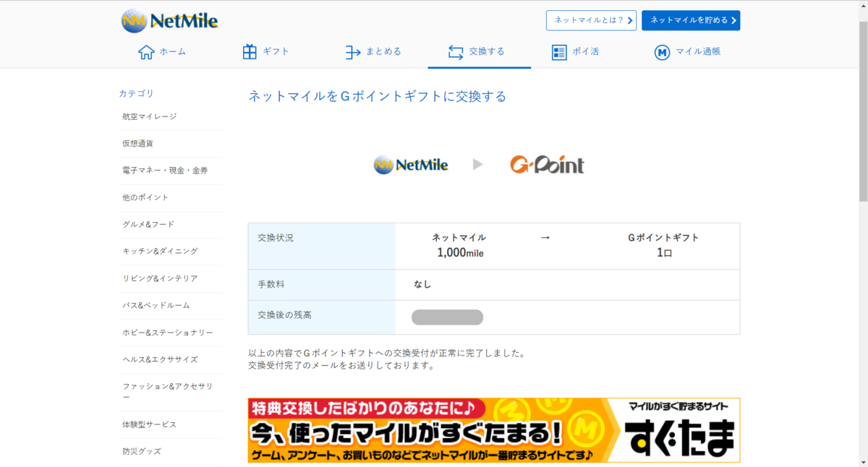The image size is (868, 467).
Task: Click the gift box icon beside ギフト
Action: tap(250, 52)
